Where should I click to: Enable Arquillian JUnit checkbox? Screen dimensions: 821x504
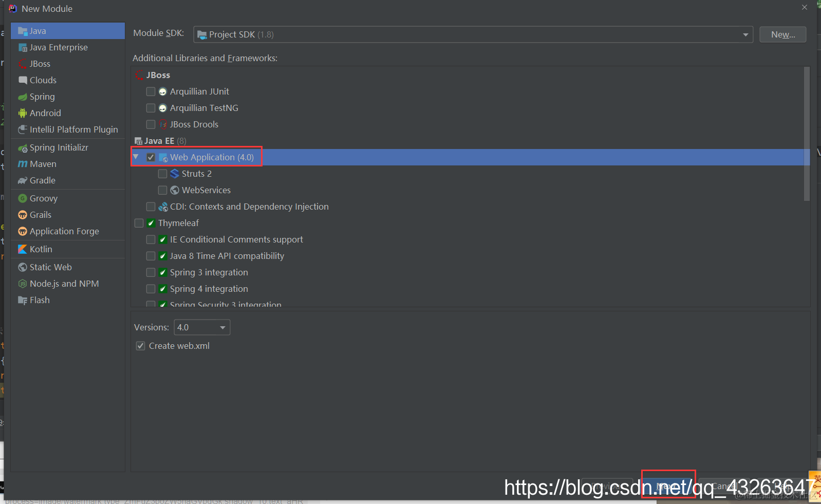click(151, 91)
